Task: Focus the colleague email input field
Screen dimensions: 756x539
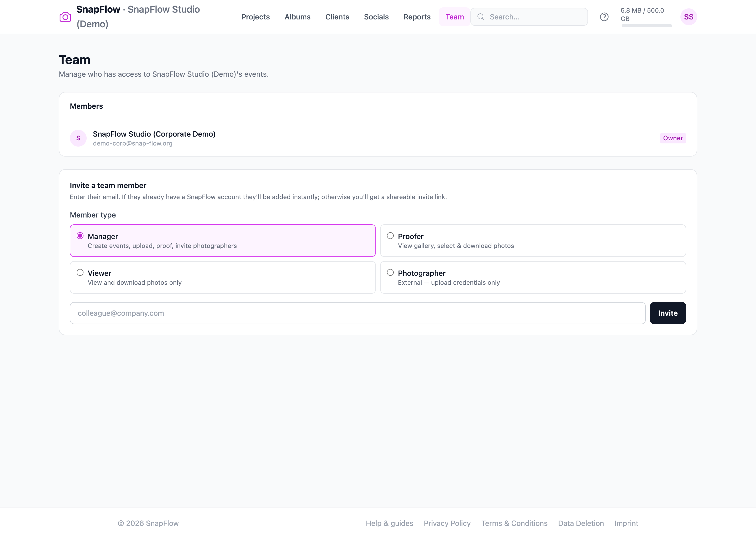Action: coord(358,313)
